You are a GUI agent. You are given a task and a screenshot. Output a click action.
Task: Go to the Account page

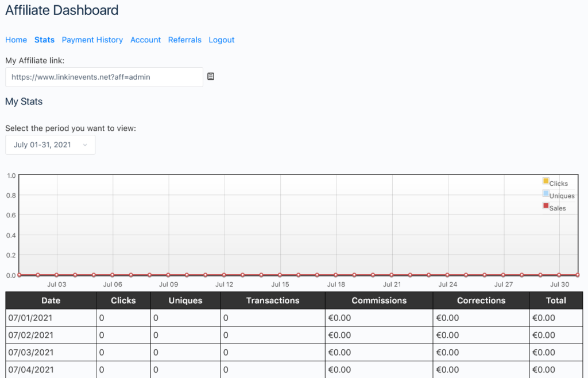tap(145, 40)
